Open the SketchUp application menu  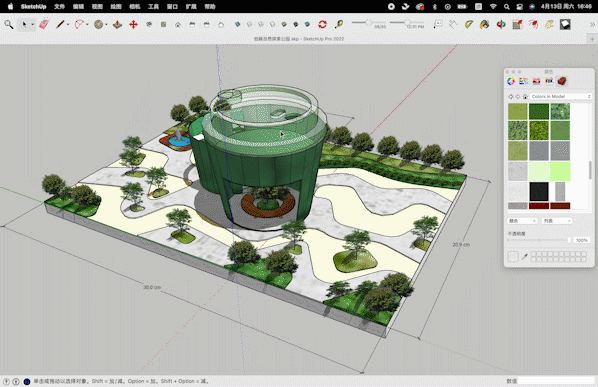click(x=34, y=6)
